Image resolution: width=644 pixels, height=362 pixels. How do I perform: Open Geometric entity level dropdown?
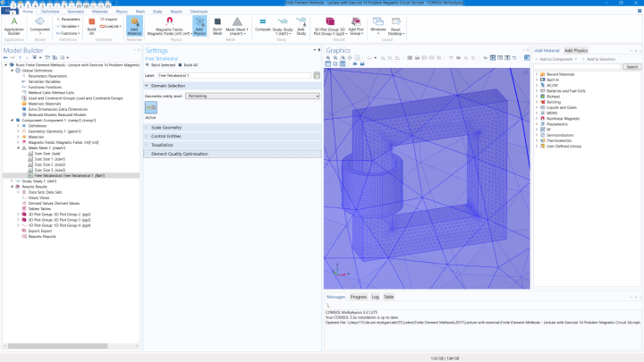252,96
